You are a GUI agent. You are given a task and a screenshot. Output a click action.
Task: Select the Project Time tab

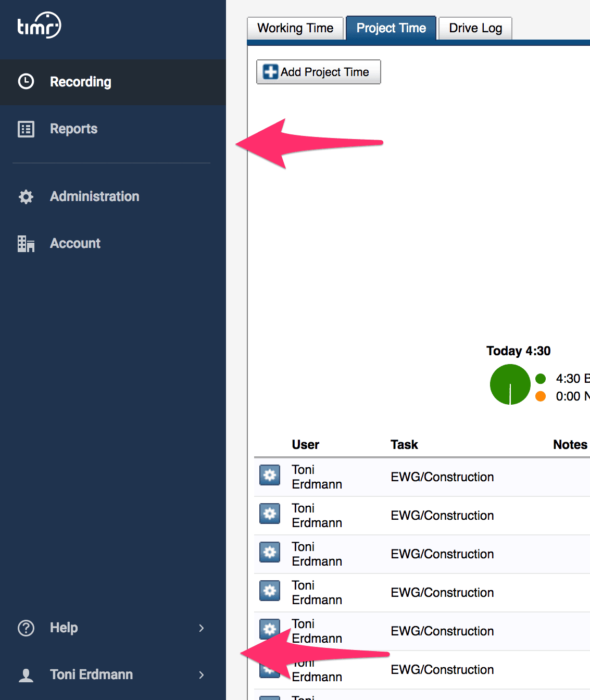point(391,28)
